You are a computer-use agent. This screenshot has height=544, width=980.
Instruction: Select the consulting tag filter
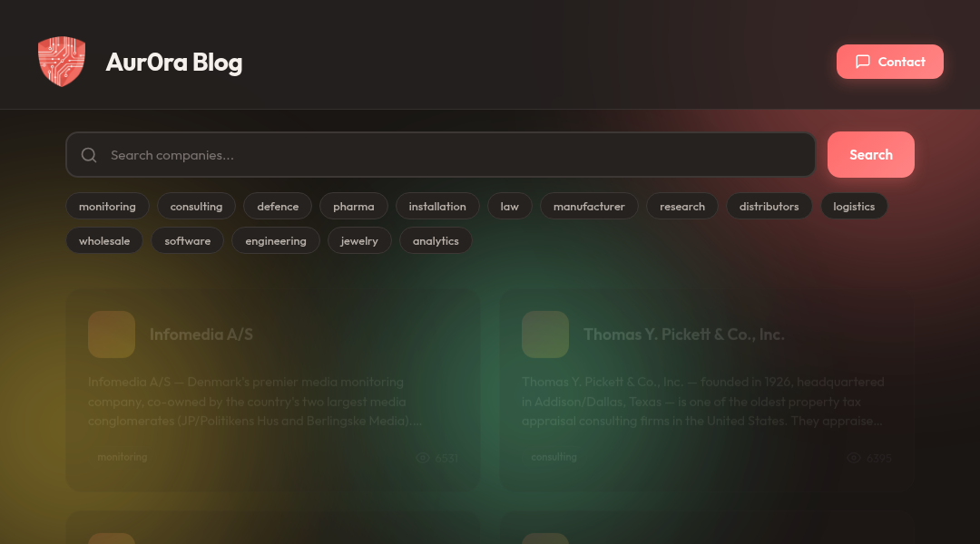pyautogui.click(x=196, y=206)
